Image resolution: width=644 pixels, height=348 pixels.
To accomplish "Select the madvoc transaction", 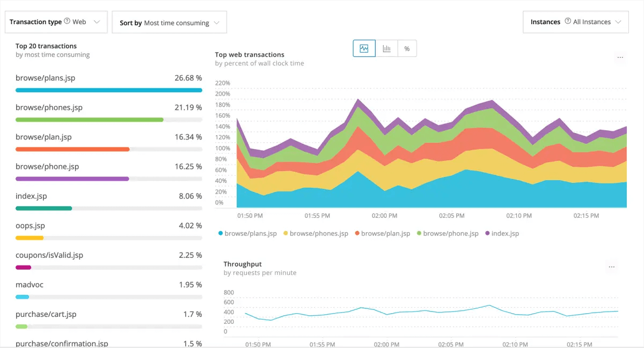I will 29,284.
